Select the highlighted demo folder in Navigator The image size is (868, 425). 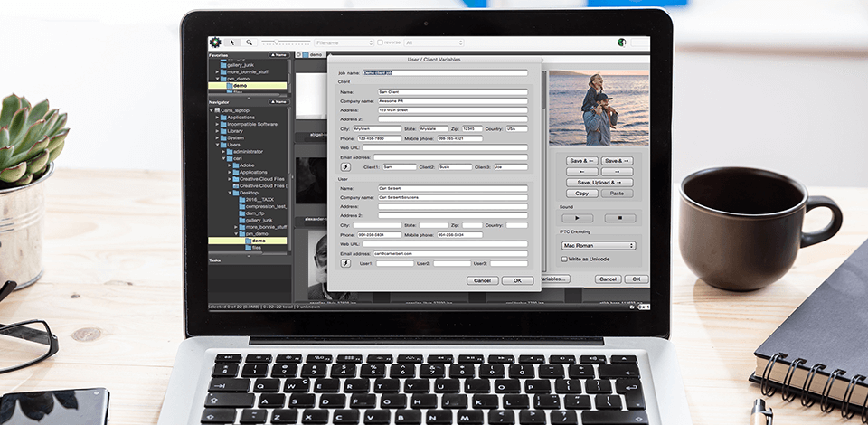click(248, 241)
